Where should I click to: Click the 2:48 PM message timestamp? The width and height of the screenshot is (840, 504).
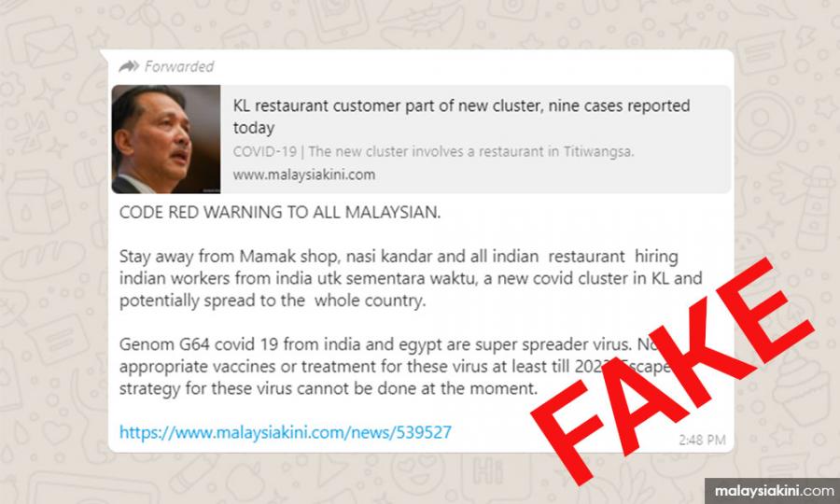pyautogui.click(x=702, y=440)
